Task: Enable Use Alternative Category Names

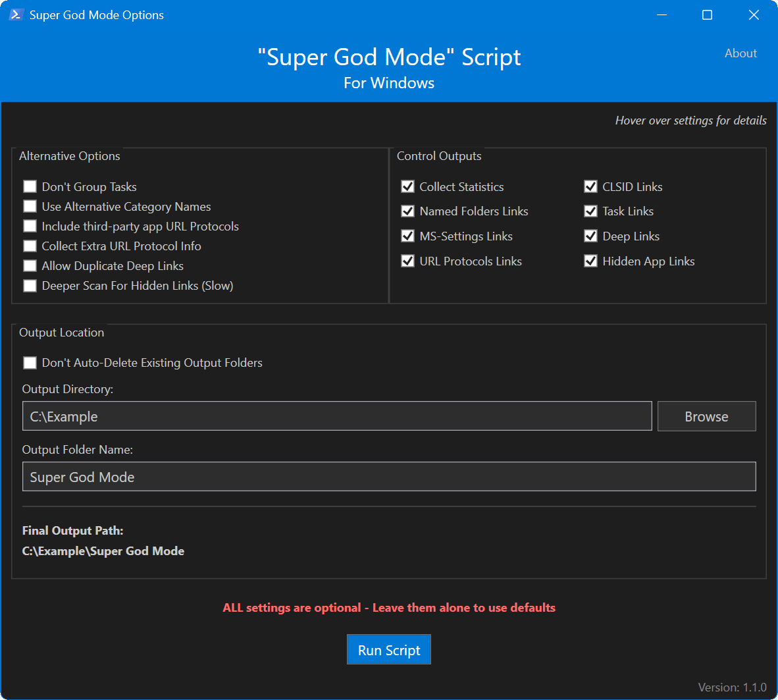Action: (x=30, y=206)
